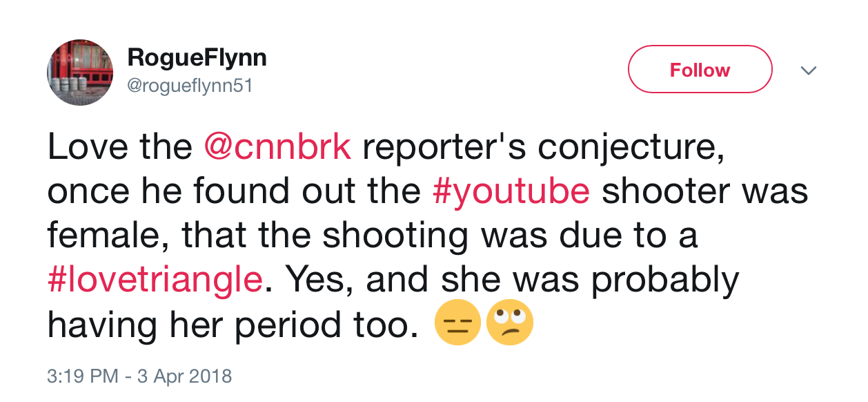
Task: Click the expressionless face emoji
Action: [457, 323]
